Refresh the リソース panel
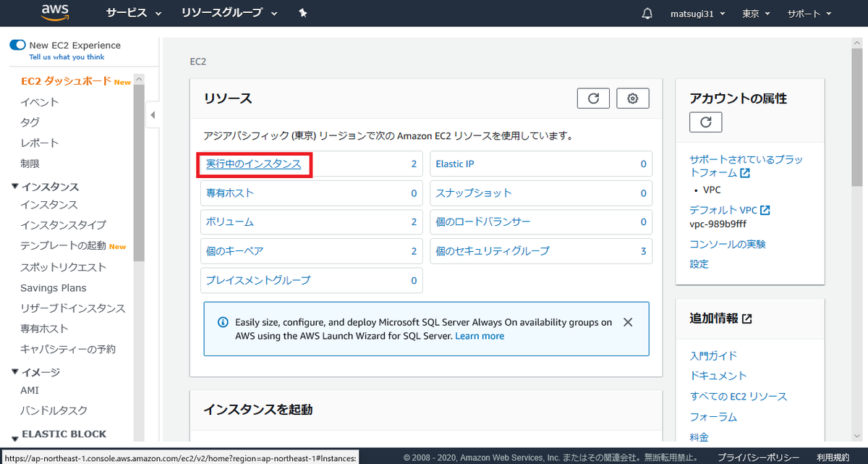This screenshot has height=464, width=868. coord(593,98)
